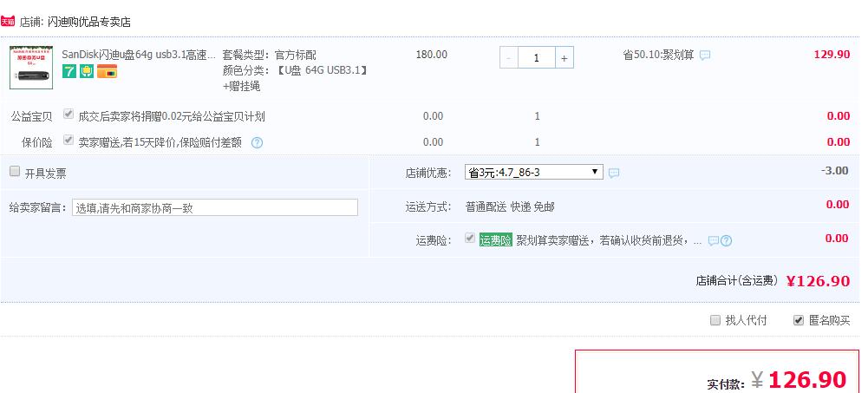Click 成交后卖家将捐赠0.02元 donation text
The width and height of the screenshot is (868, 393).
click(171, 116)
